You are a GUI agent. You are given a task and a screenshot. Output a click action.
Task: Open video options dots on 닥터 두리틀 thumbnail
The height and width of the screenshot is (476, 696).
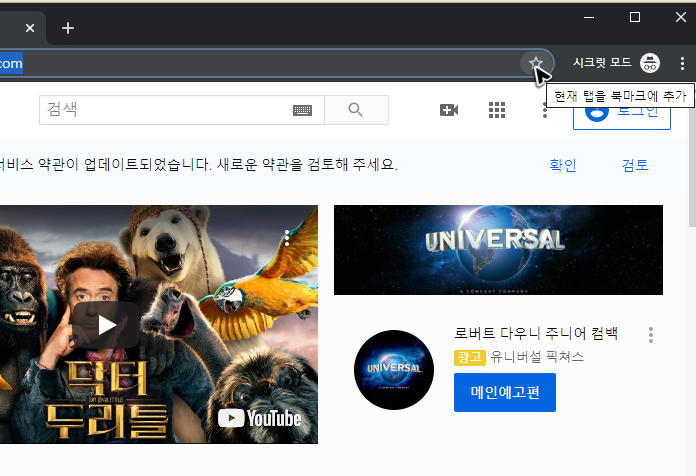point(287,238)
